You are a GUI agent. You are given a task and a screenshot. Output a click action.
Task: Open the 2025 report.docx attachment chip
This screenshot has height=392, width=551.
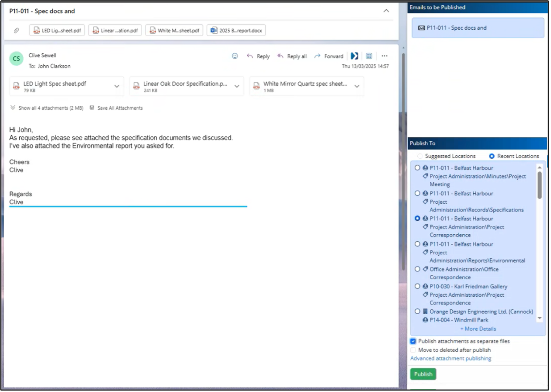[x=236, y=30]
